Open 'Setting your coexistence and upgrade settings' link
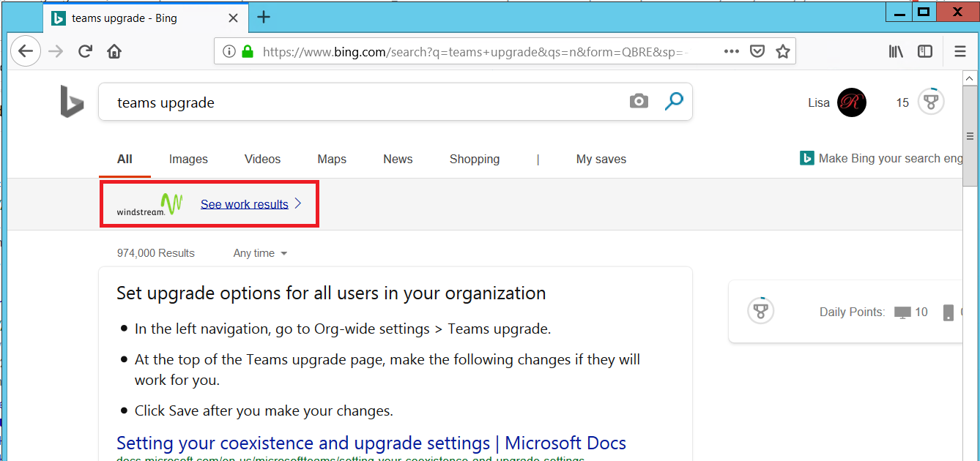Image resolution: width=980 pixels, height=461 pixels. point(371,443)
